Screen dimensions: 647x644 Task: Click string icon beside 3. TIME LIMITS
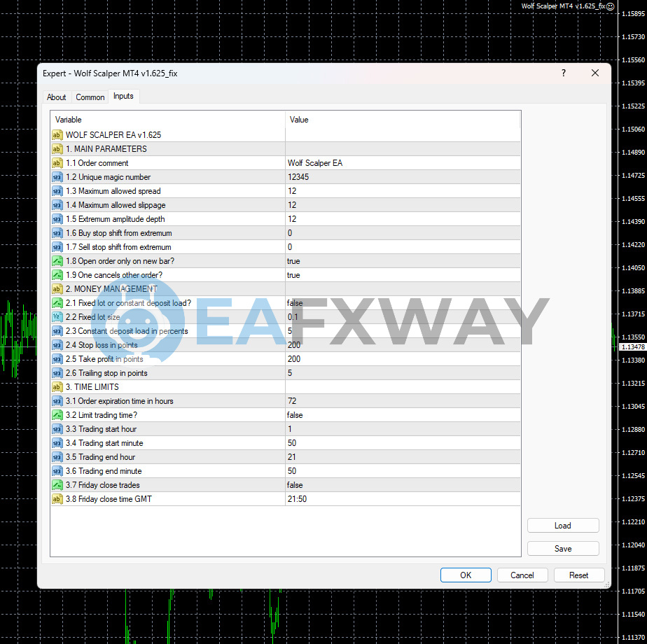(x=57, y=387)
